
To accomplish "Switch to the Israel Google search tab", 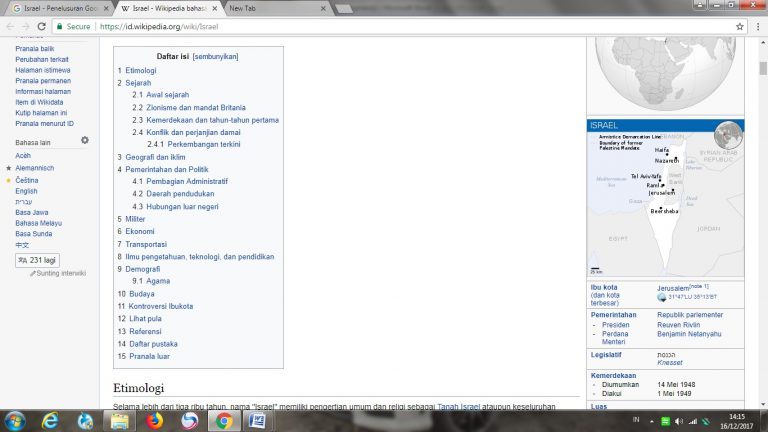I will [x=55, y=8].
